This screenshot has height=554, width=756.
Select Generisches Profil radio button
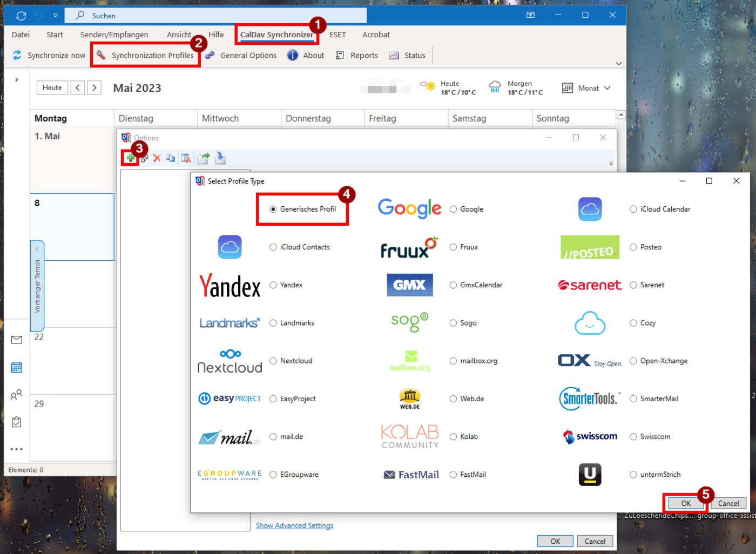[273, 209]
